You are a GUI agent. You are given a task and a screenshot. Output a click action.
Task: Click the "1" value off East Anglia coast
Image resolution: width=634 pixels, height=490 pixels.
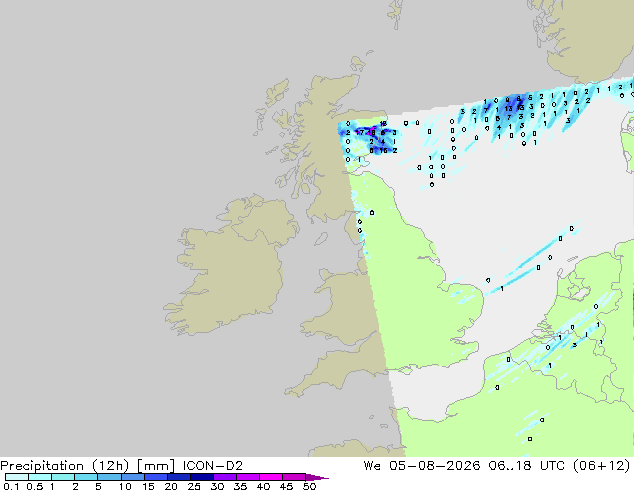(502, 289)
